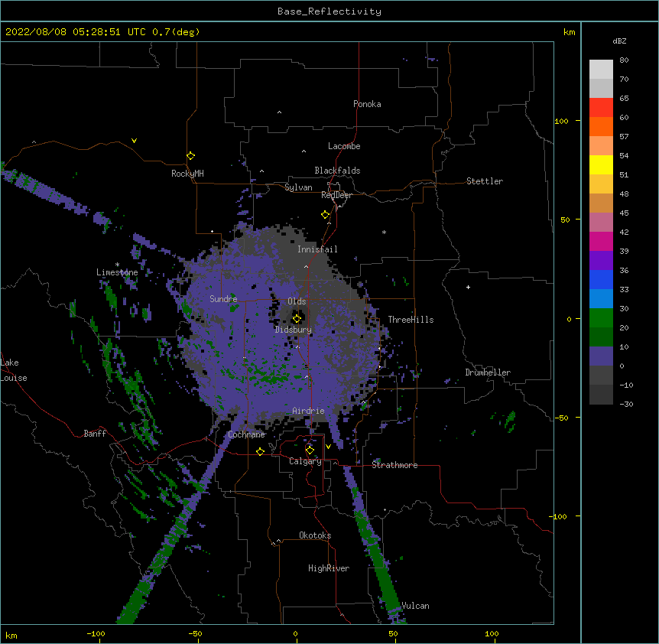Screen dimensions: 659x644
Task: Click the Ponoka city label
Action: point(367,104)
